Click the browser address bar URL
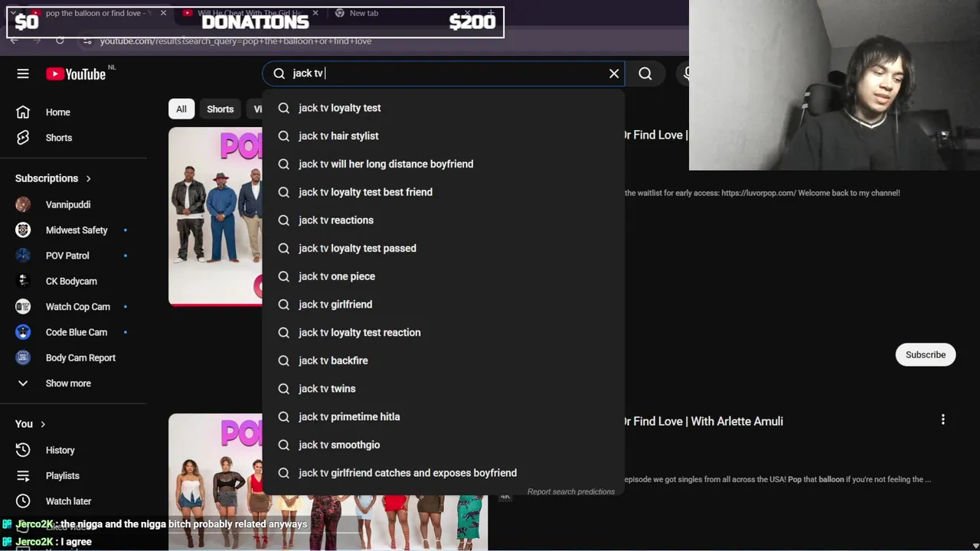 point(235,41)
